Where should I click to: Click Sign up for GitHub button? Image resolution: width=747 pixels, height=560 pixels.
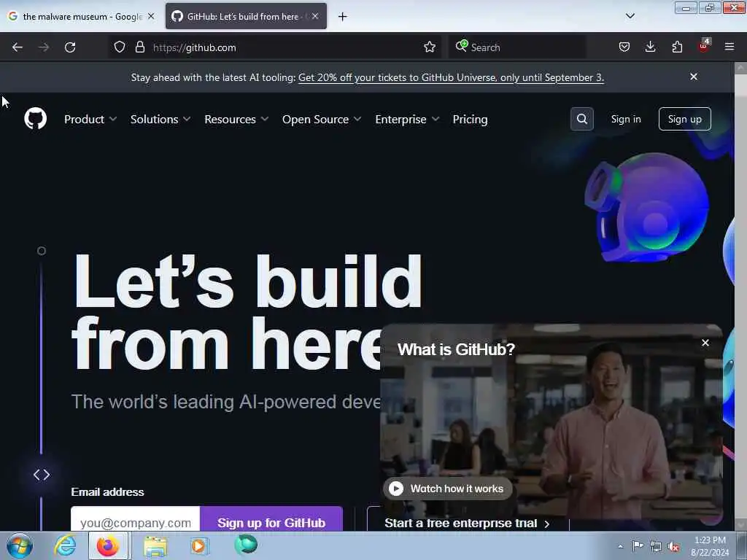click(271, 519)
